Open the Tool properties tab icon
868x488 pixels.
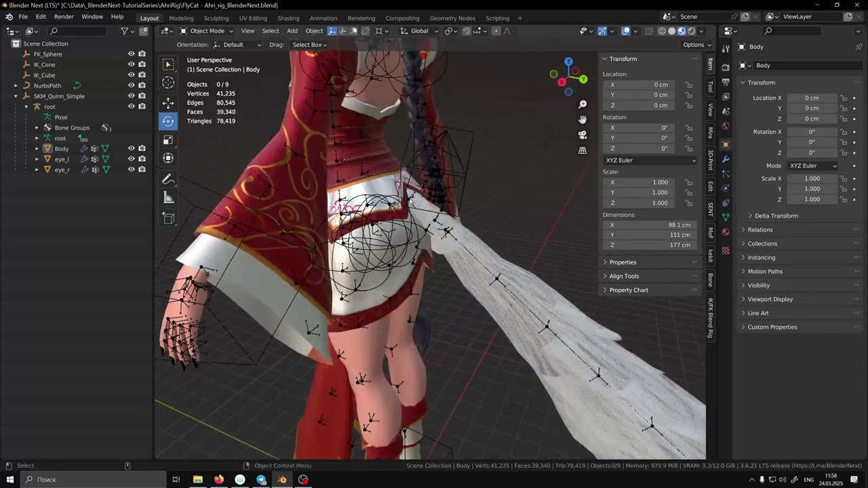pos(726,49)
